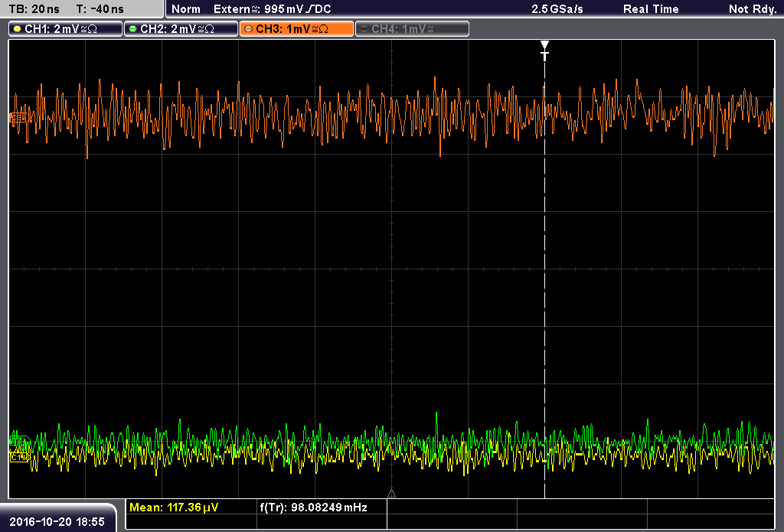Click the trigger position T marker at top
Image resolution: width=784 pixels, height=532 pixels.
[544, 51]
